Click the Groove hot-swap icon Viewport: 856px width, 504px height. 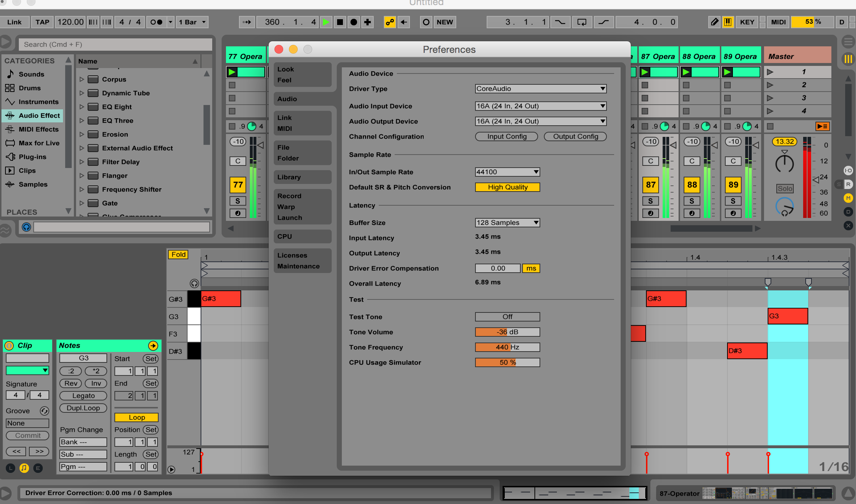point(44,411)
